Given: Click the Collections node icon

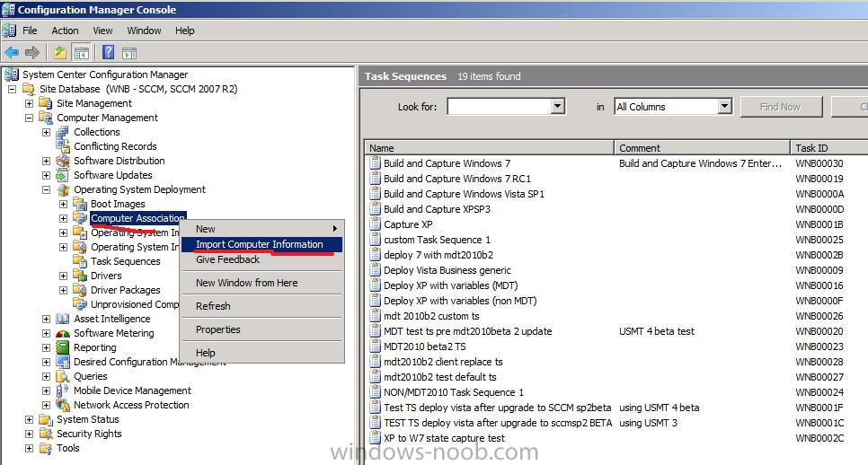Looking at the screenshot, I should coord(63,132).
